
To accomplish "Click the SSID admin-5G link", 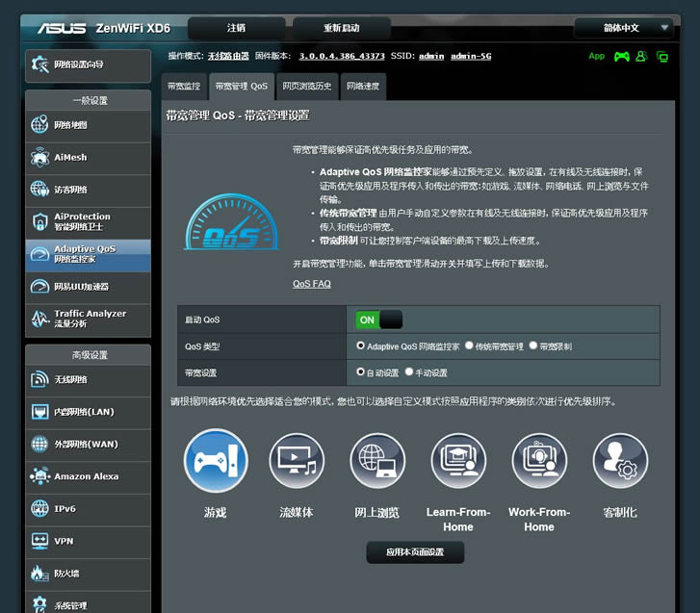I will click(471, 56).
